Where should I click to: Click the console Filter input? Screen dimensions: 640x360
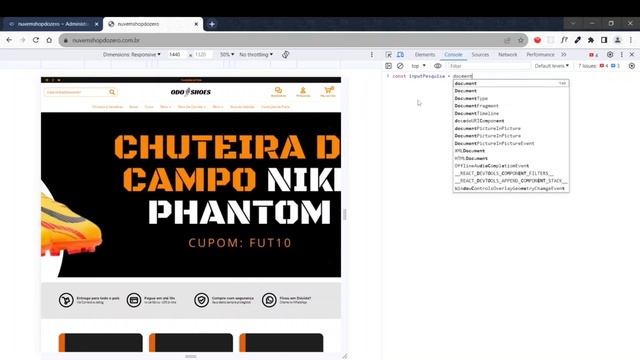(x=489, y=66)
